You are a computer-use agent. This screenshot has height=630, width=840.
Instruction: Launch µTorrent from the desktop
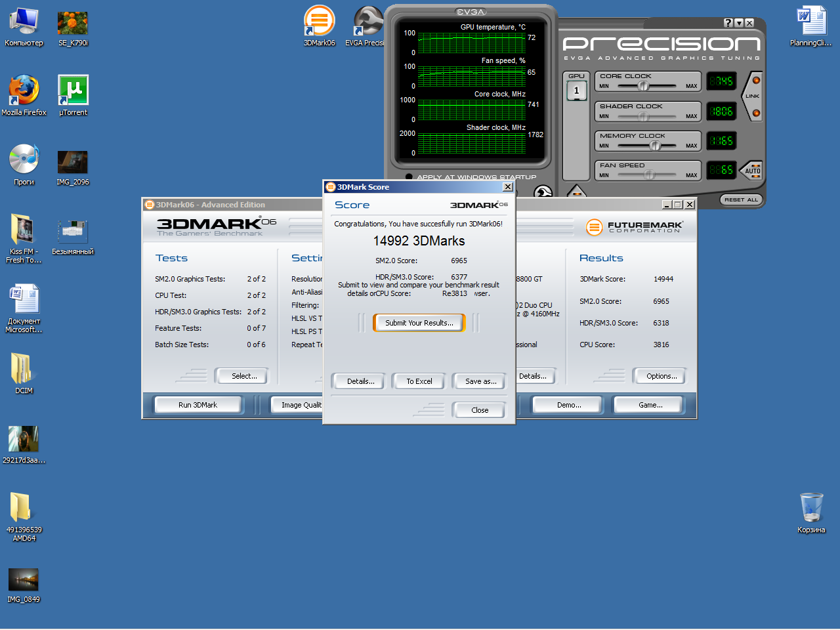(x=73, y=96)
